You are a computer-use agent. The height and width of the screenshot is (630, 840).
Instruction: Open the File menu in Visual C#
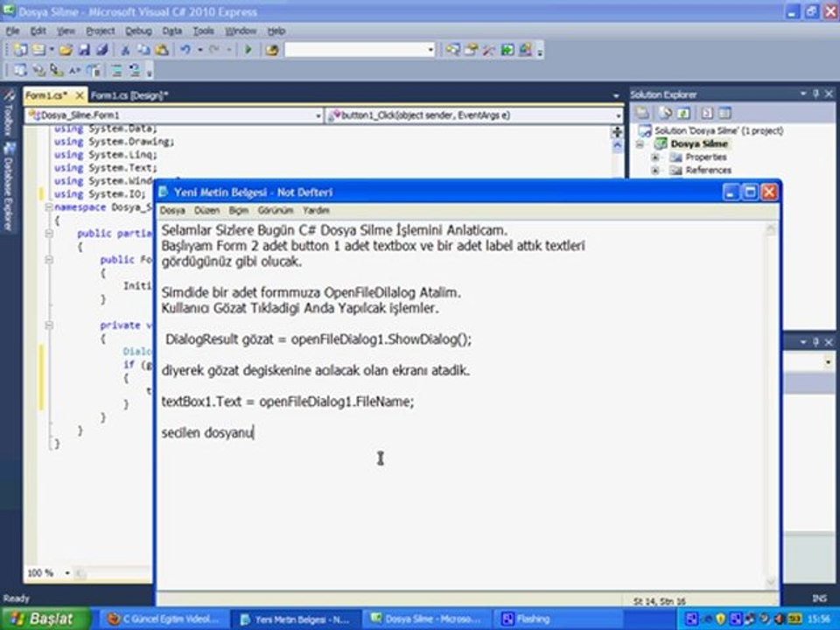pos(13,31)
